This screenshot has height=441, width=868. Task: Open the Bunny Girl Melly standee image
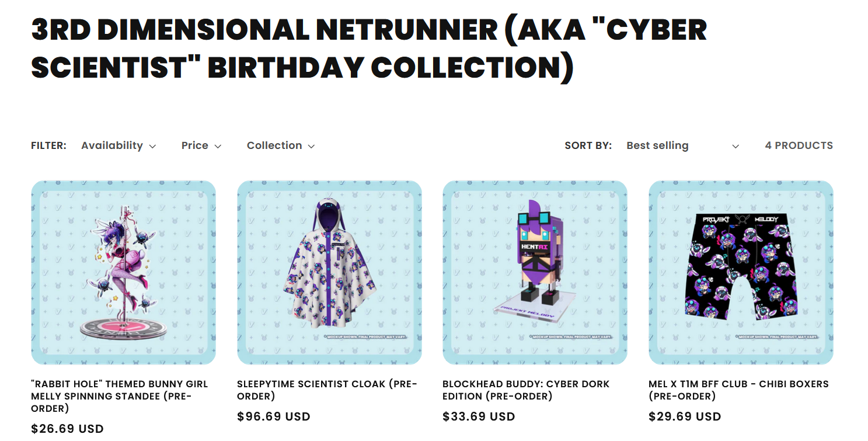pos(123,273)
